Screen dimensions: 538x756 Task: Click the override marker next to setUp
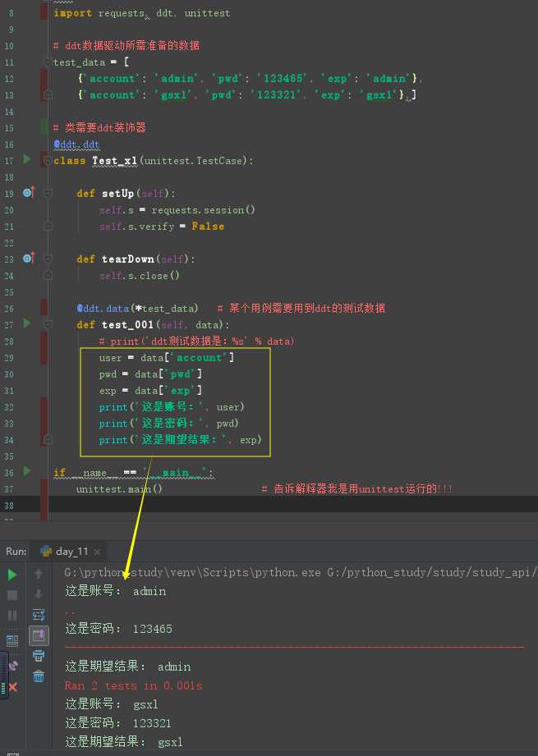click(29, 192)
